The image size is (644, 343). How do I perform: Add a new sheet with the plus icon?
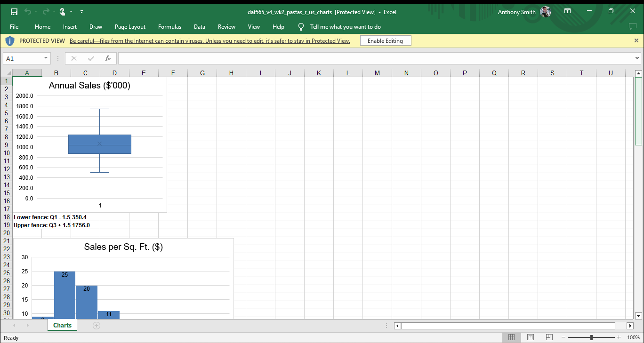97,326
